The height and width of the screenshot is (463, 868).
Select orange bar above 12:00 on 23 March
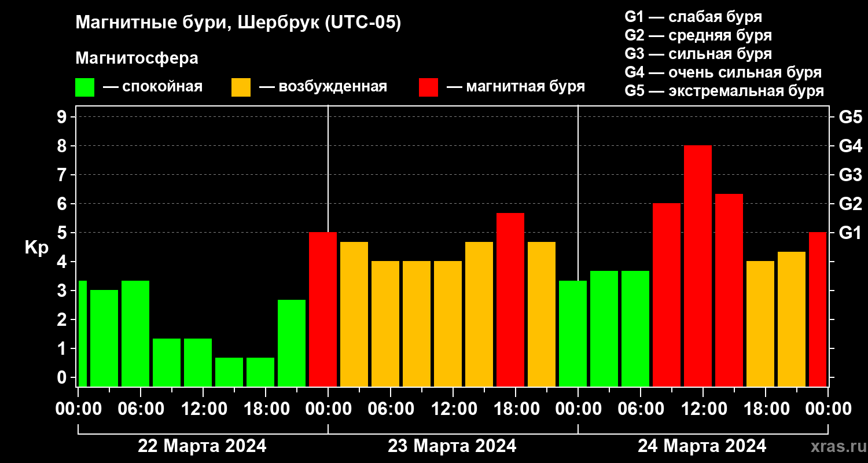448,324
